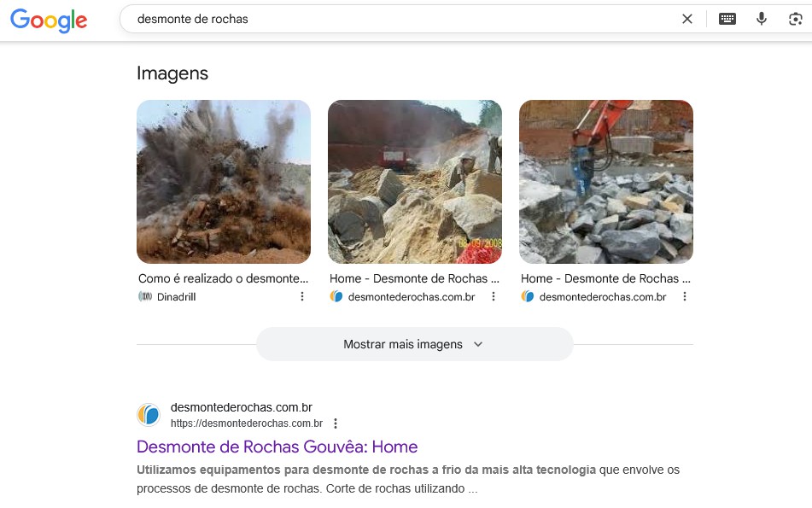Open the on-screen keyboard icon

point(727,18)
